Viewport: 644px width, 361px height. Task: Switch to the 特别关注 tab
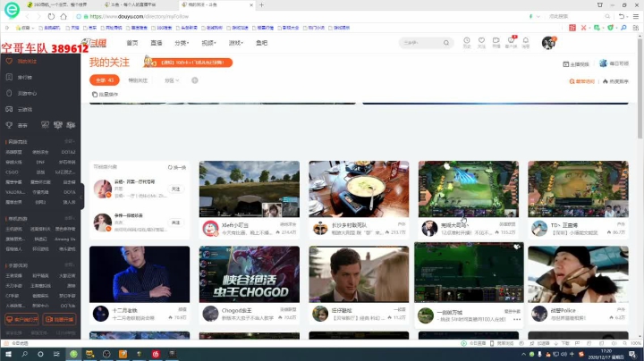(x=138, y=80)
